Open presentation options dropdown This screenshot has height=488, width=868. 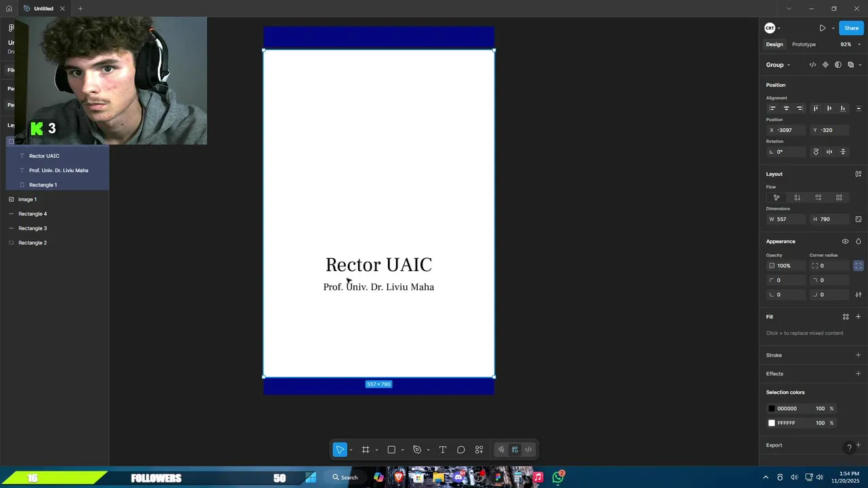(833, 28)
